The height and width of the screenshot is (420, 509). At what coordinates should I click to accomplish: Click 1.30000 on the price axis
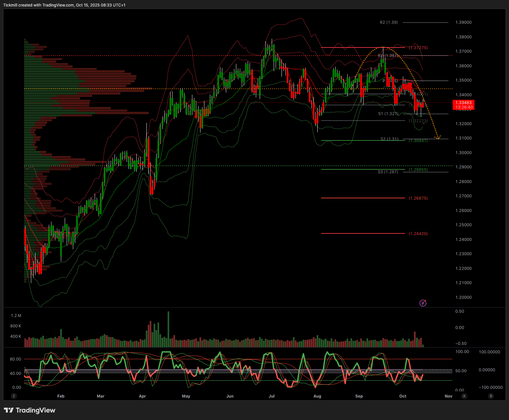click(463, 153)
